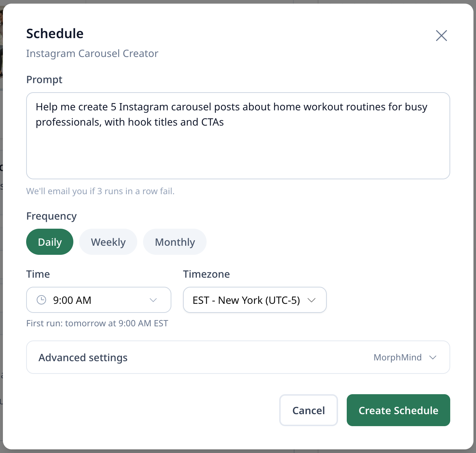The height and width of the screenshot is (453, 476).
Task: Click the clock icon in Time field
Action: pyautogui.click(x=41, y=300)
